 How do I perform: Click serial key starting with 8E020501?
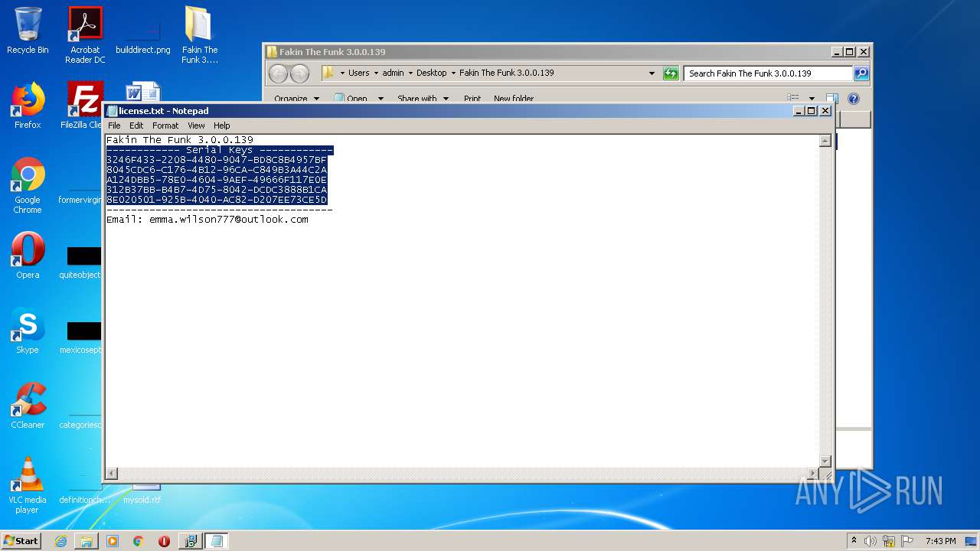coord(217,200)
